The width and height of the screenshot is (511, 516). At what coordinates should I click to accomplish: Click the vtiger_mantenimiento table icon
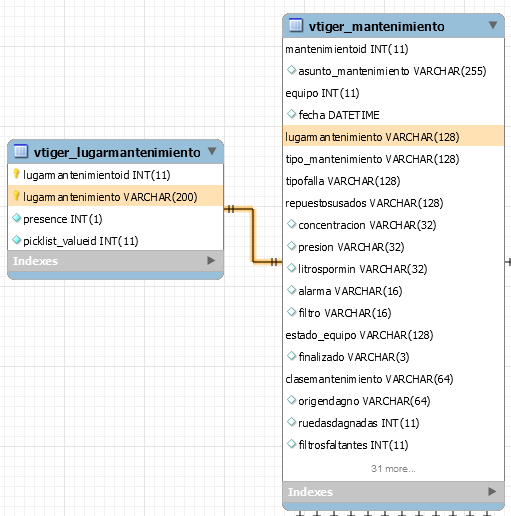point(296,25)
